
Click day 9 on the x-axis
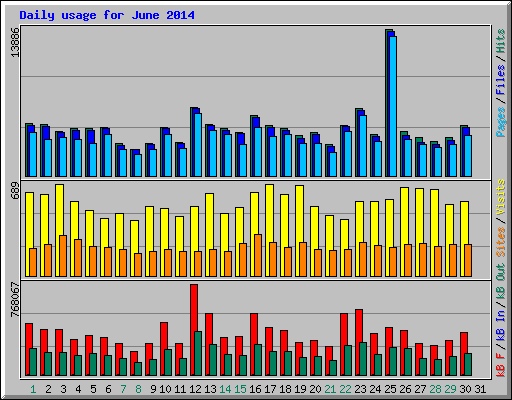[x=153, y=389]
